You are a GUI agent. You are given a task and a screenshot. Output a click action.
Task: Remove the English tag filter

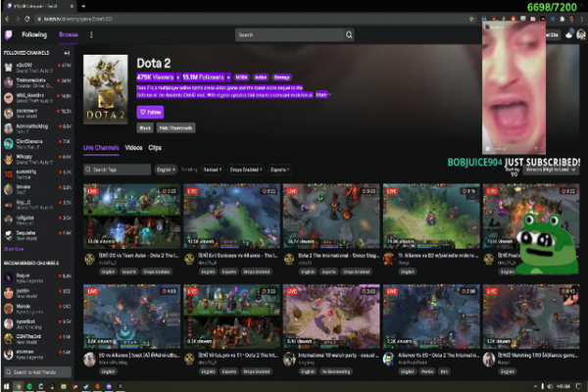point(167,170)
